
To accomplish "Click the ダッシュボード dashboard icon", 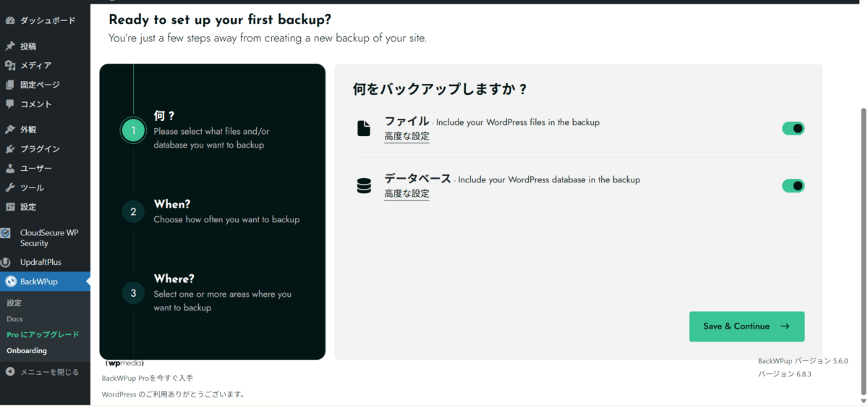I will [x=9, y=20].
